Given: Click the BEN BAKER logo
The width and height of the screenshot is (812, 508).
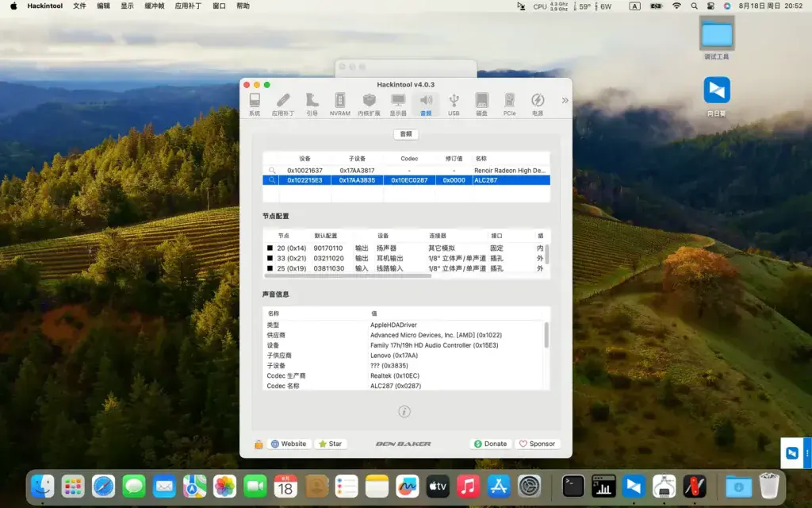Looking at the screenshot, I should tap(404, 444).
